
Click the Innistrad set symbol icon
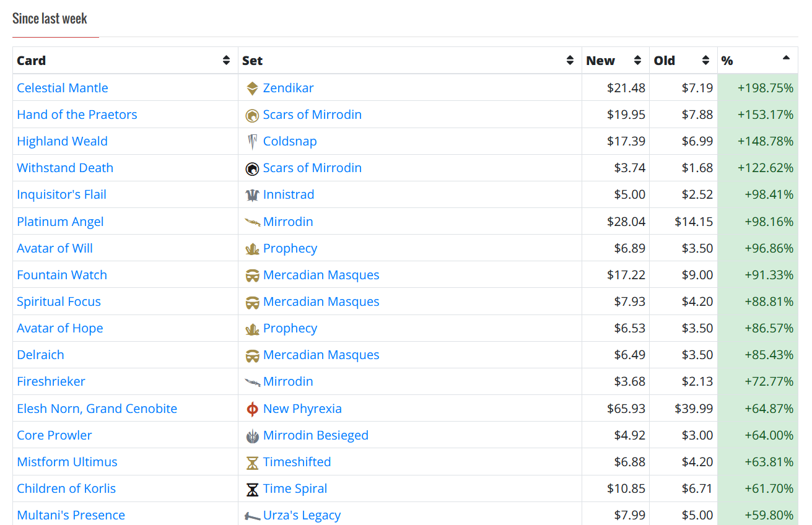pyautogui.click(x=252, y=195)
